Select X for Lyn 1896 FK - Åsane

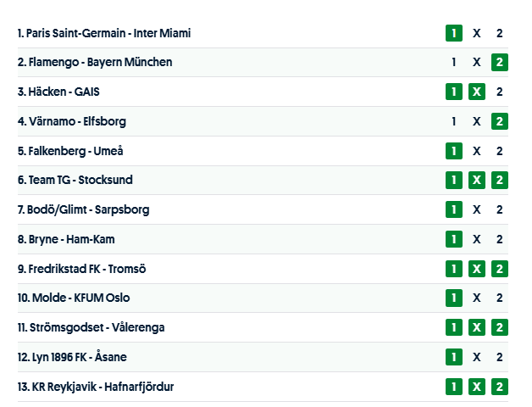click(476, 357)
